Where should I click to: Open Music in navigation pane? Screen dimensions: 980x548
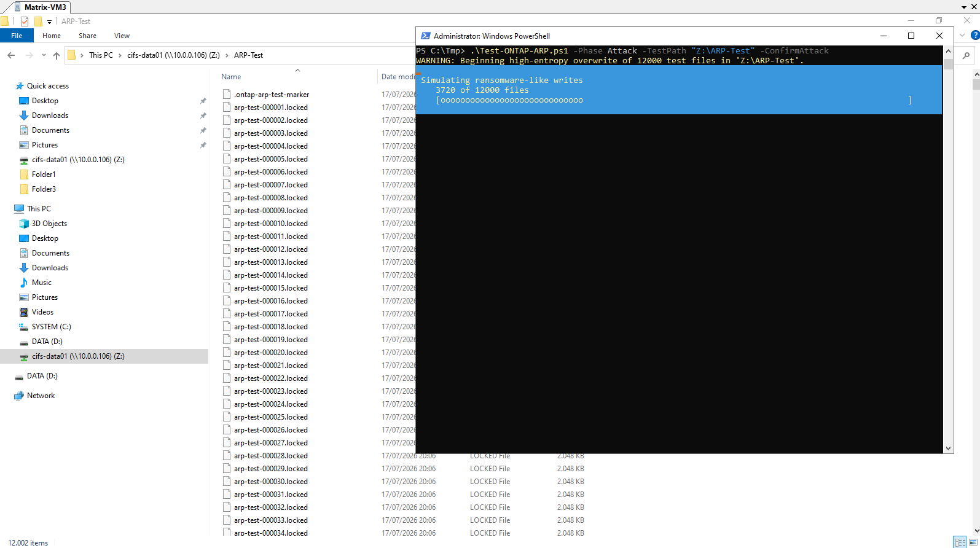[x=42, y=283]
